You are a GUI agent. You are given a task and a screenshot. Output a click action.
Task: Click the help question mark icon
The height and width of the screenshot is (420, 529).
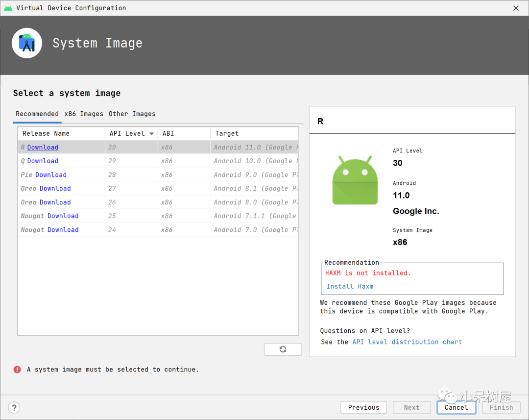click(x=14, y=407)
